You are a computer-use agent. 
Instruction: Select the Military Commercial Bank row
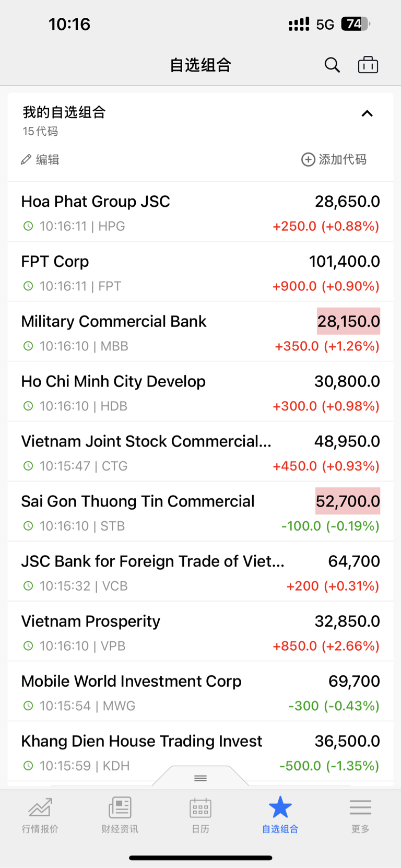coord(200,332)
